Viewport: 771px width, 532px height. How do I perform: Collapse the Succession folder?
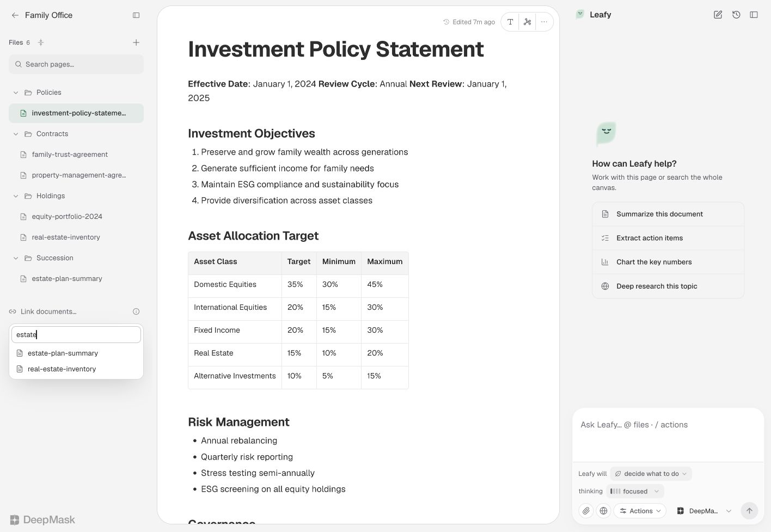[16, 258]
